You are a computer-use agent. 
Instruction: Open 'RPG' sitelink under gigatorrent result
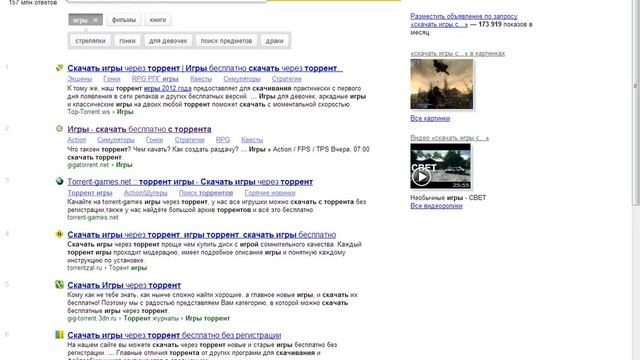click(x=223, y=140)
